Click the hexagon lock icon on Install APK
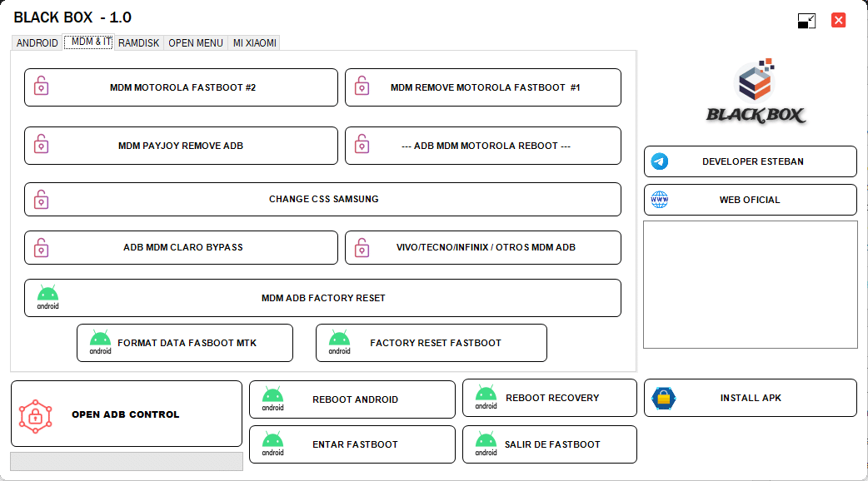The height and width of the screenshot is (481, 868). [663, 398]
